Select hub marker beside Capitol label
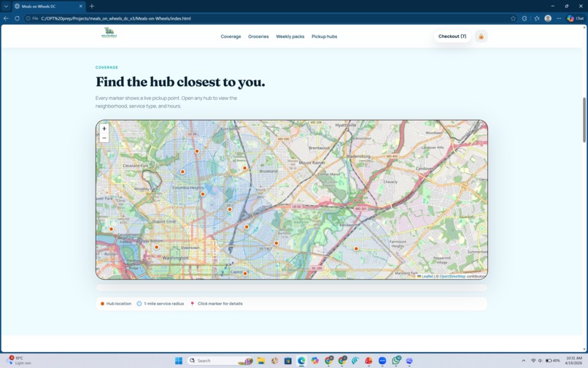 coord(245,273)
